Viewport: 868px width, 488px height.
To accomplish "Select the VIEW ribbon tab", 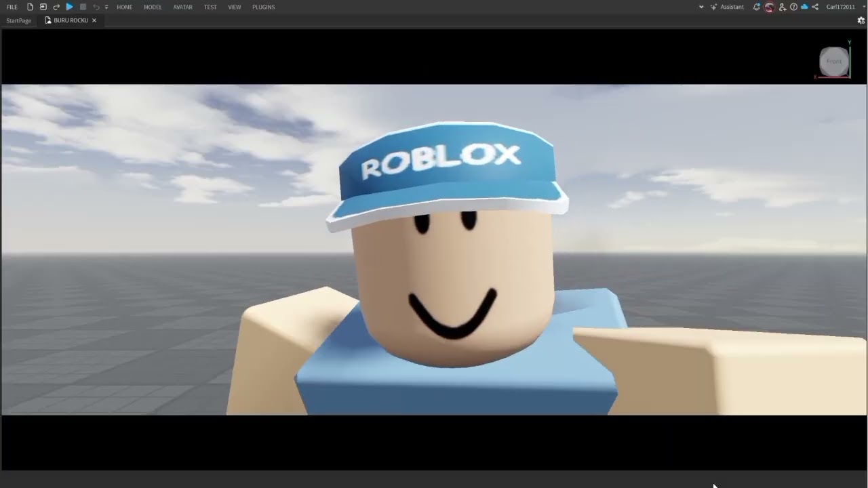I will (235, 7).
